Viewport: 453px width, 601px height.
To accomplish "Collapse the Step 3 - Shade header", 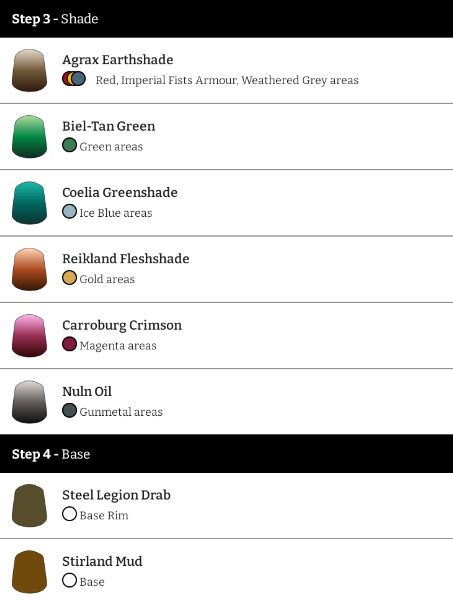I will pyautogui.click(x=226, y=19).
